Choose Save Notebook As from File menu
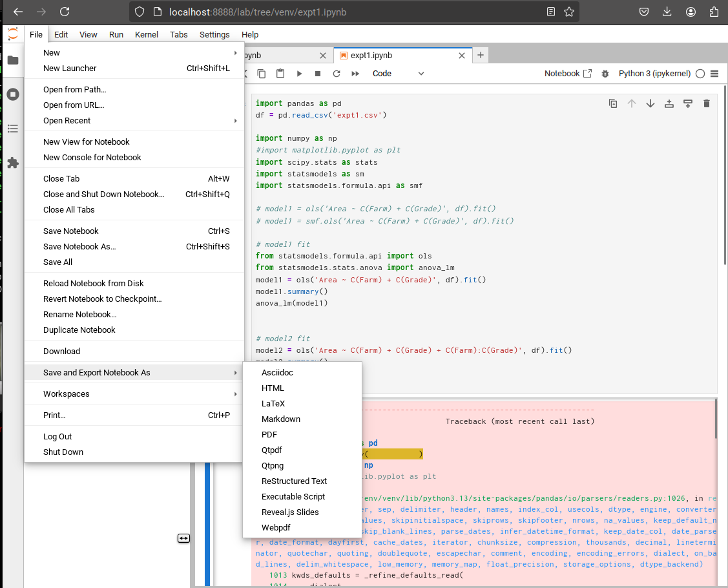Viewport: 728px width, 588px height. coord(134,247)
